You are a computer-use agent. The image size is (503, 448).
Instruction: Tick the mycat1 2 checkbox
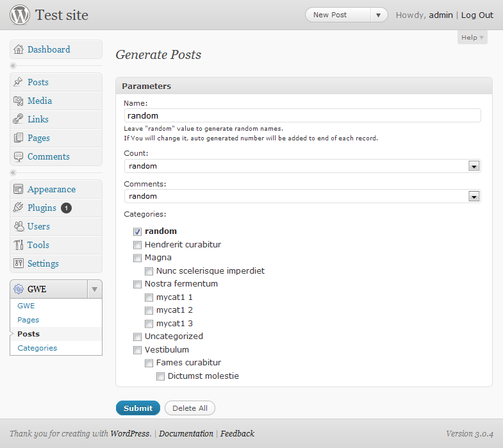[149, 310]
